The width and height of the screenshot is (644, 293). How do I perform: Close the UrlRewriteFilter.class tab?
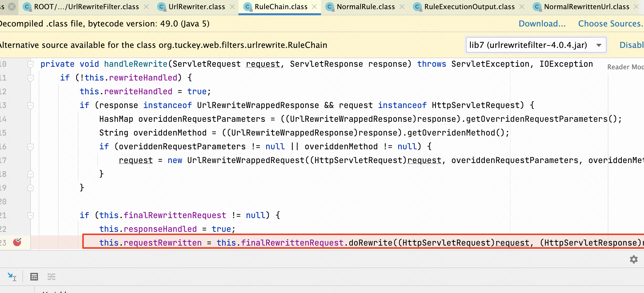coord(146,7)
